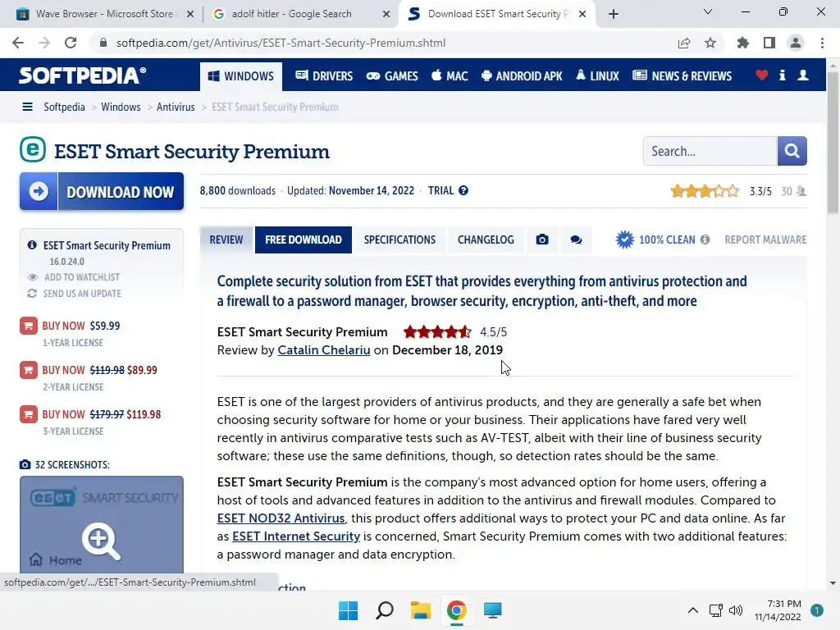Show hidden system tray icons
This screenshot has height=630, width=840.
point(693,610)
